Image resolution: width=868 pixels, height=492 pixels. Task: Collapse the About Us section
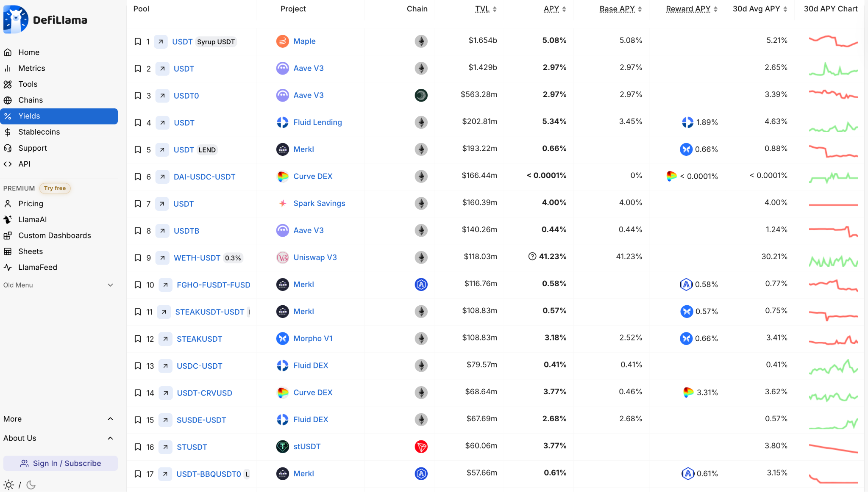coord(110,438)
